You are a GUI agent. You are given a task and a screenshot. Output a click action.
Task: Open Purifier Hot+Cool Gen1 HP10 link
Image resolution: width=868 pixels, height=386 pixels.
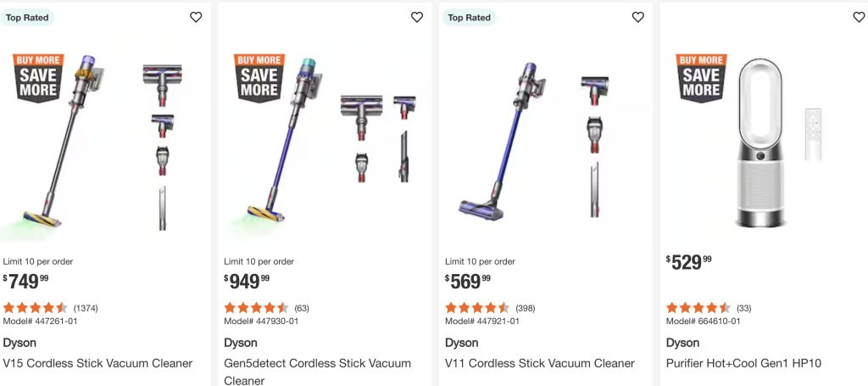click(743, 363)
